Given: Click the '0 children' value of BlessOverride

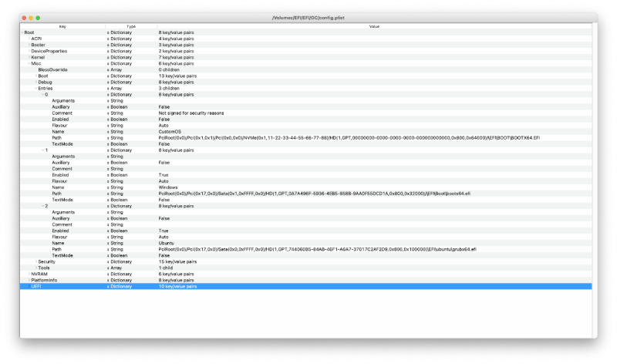Looking at the screenshot, I should pyautogui.click(x=169, y=69).
